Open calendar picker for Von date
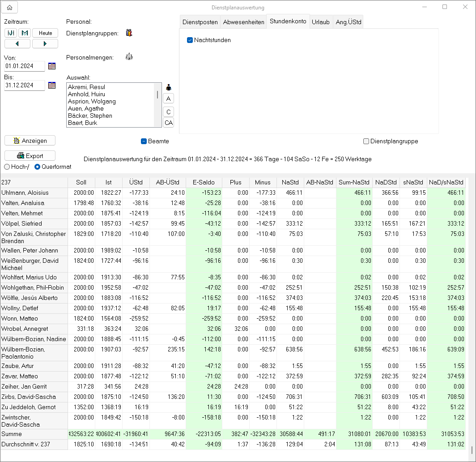 pyautogui.click(x=52, y=66)
